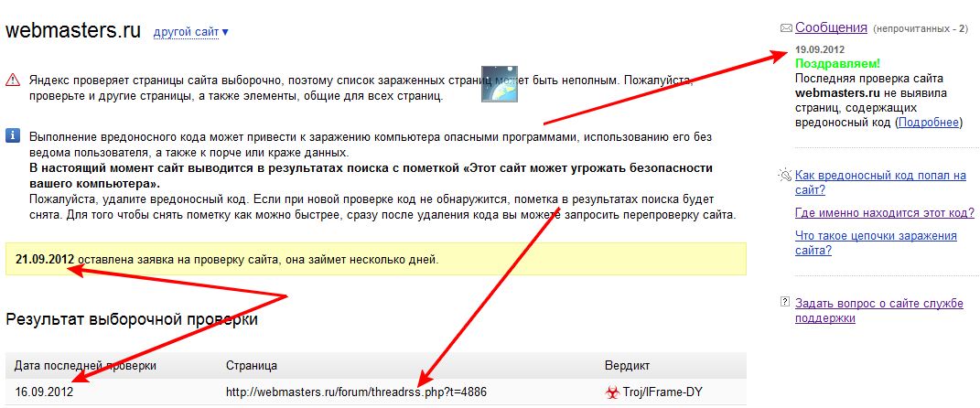Click the red warning triangle icon
The image size is (980, 408).
[13, 80]
